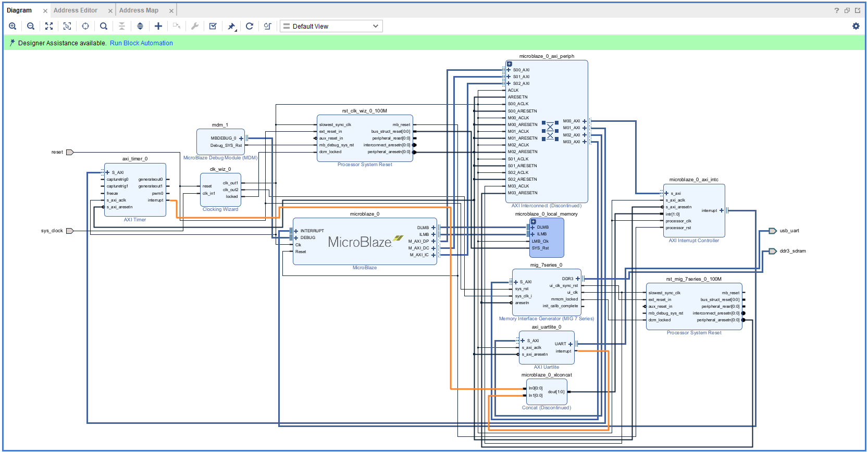Viewport: 868px width, 452px height.
Task: Click the Regenerate Layout refresh icon
Action: [250, 26]
